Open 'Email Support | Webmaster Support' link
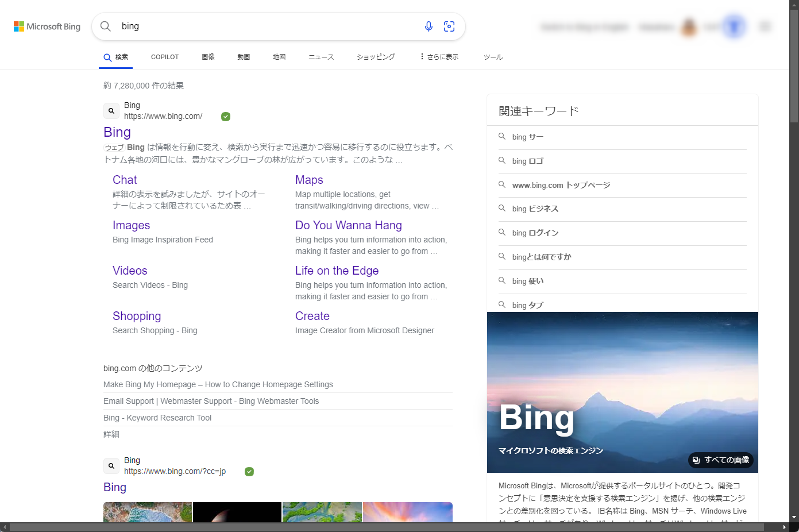799x532 pixels. coord(211,401)
